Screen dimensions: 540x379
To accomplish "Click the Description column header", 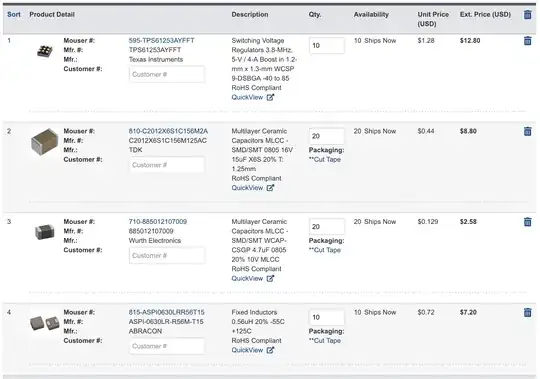I will (250, 14).
